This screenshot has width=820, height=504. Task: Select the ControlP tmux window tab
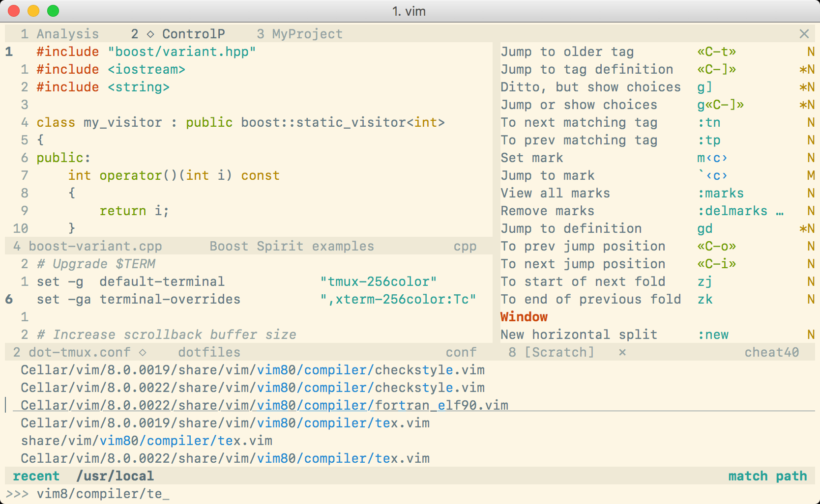point(194,33)
